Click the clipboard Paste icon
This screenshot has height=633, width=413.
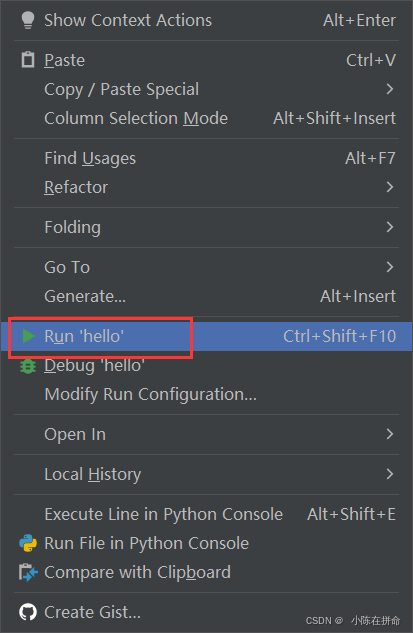(x=27, y=60)
